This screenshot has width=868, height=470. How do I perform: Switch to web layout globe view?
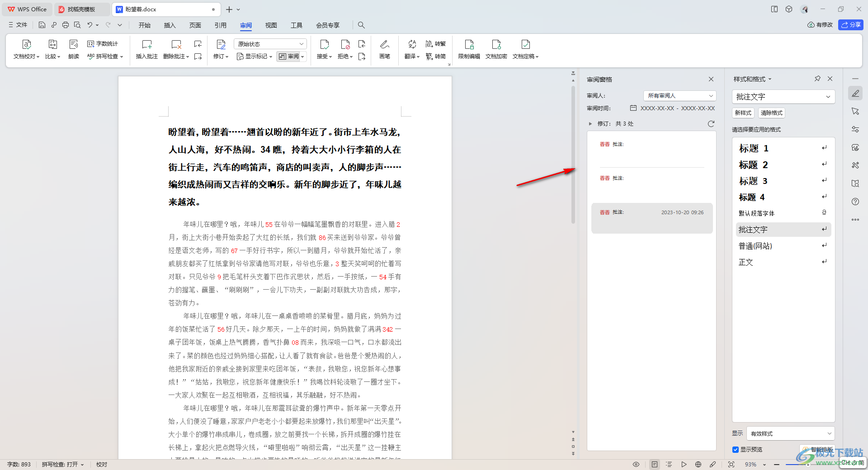point(698,464)
